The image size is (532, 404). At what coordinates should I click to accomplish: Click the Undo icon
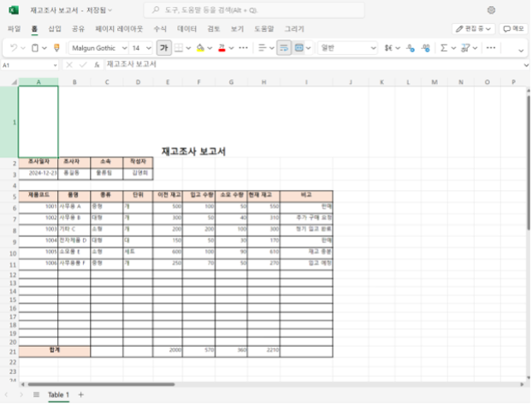(x=14, y=48)
